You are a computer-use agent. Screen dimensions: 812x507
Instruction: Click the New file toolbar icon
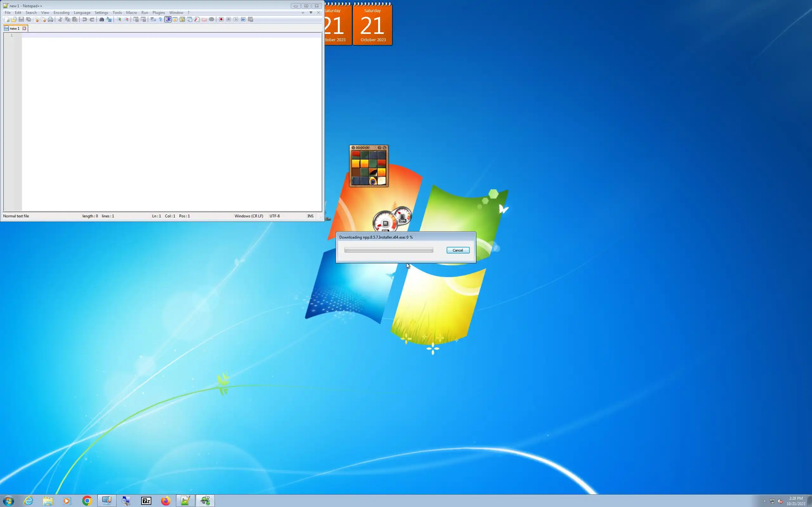click(6, 19)
